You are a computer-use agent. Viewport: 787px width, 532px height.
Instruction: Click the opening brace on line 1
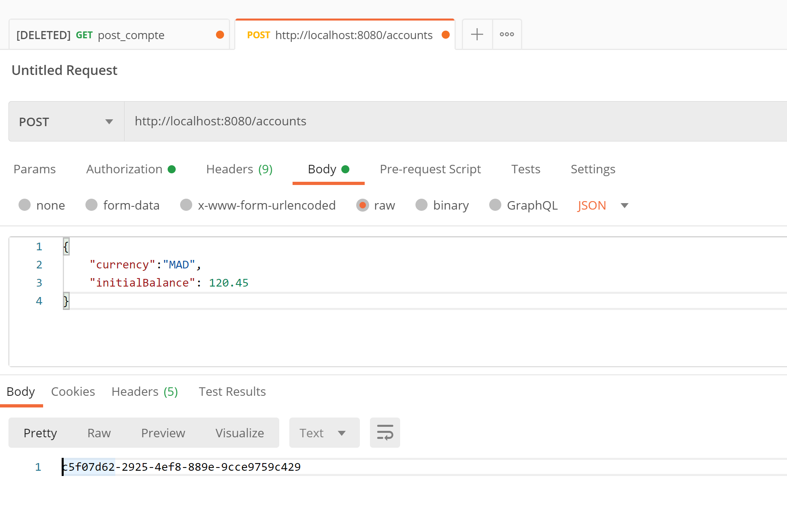point(66,247)
